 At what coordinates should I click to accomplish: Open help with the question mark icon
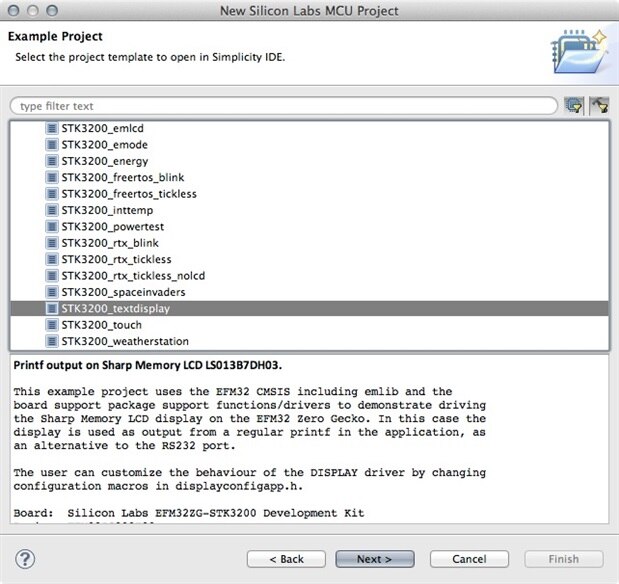[x=25, y=559]
